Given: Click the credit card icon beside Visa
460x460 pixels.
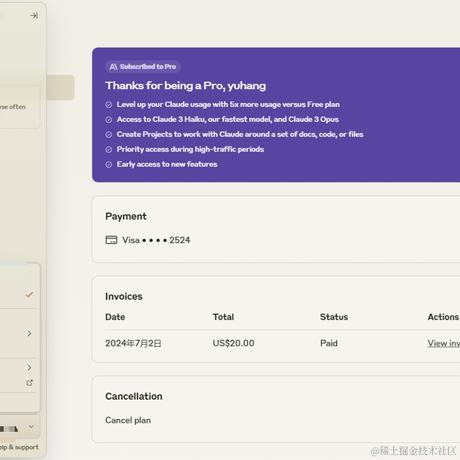Looking at the screenshot, I should click(111, 240).
